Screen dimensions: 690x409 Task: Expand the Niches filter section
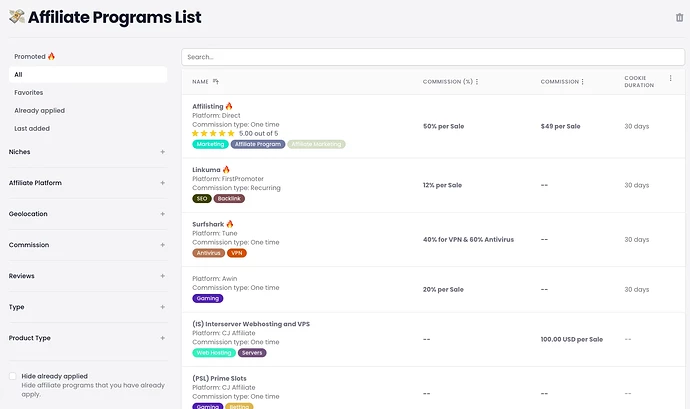click(162, 152)
